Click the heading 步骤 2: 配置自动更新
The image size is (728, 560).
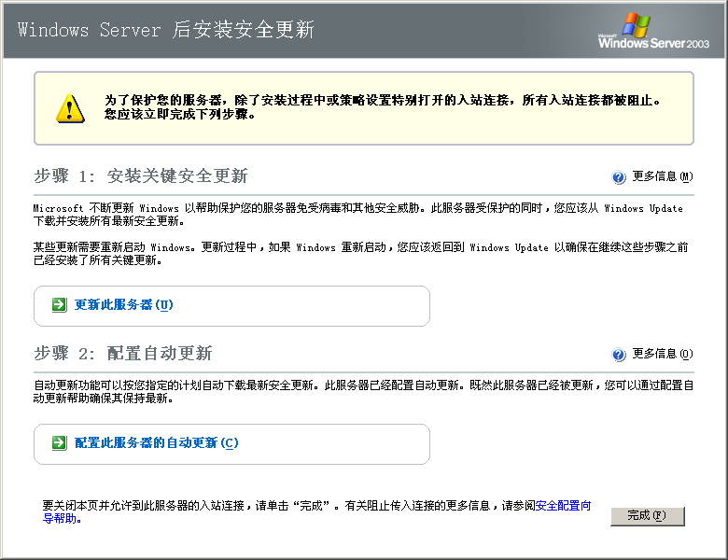[x=122, y=354]
